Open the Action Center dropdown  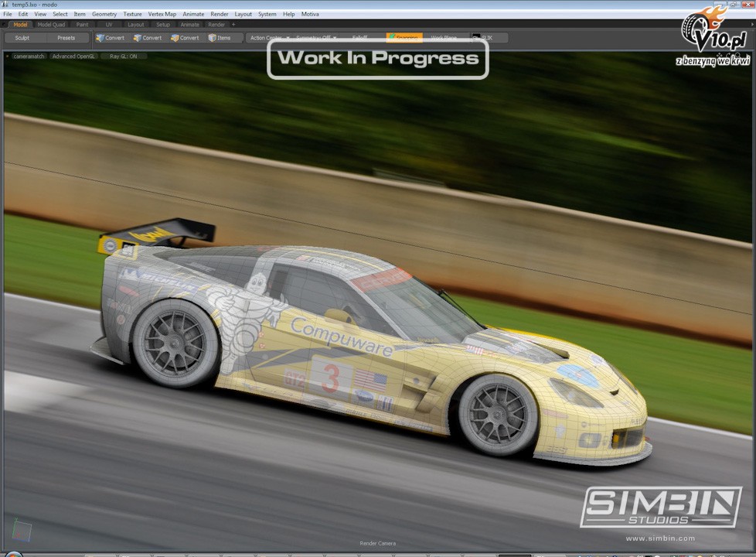(x=269, y=38)
